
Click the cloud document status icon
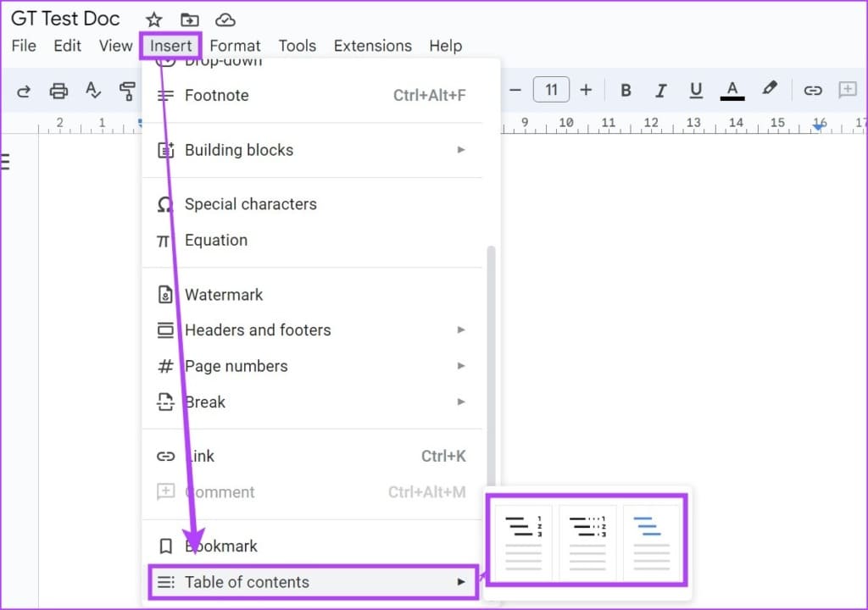(x=225, y=19)
